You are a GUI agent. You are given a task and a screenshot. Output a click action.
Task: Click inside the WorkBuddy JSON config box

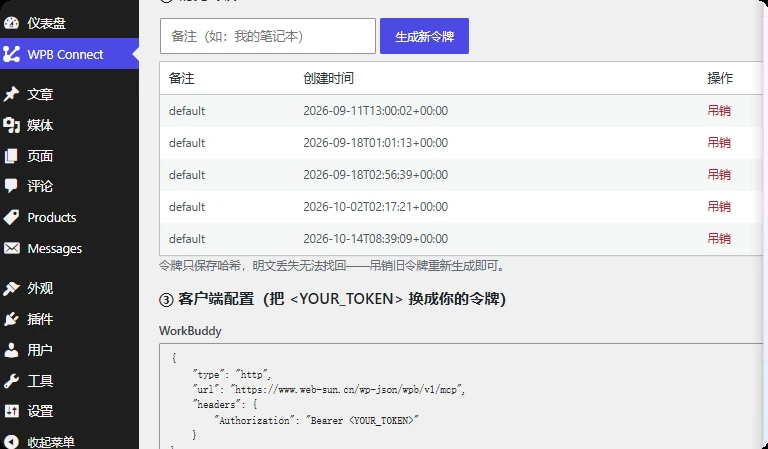[x=460, y=396]
